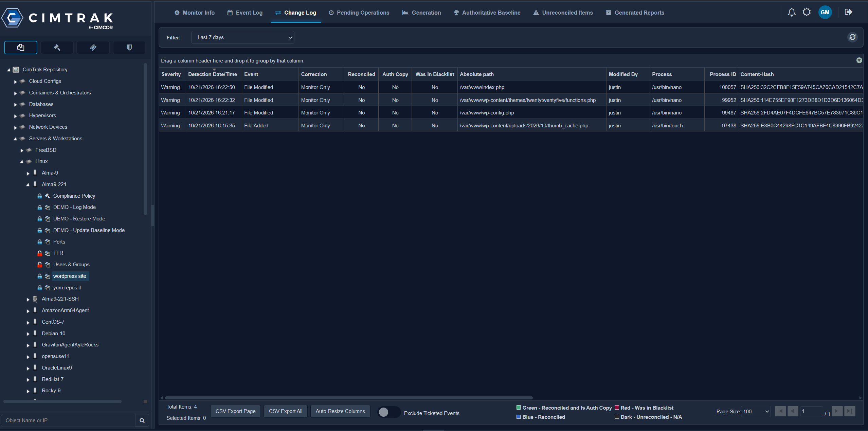
Task: Expand the CentOS-7 node
Action: tap(28, 322)
